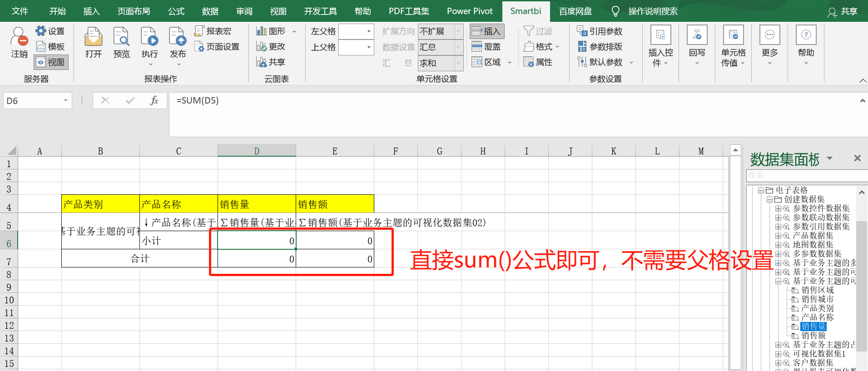
Task: Click the 发布 publish icon
Action: tap(178, 36)
